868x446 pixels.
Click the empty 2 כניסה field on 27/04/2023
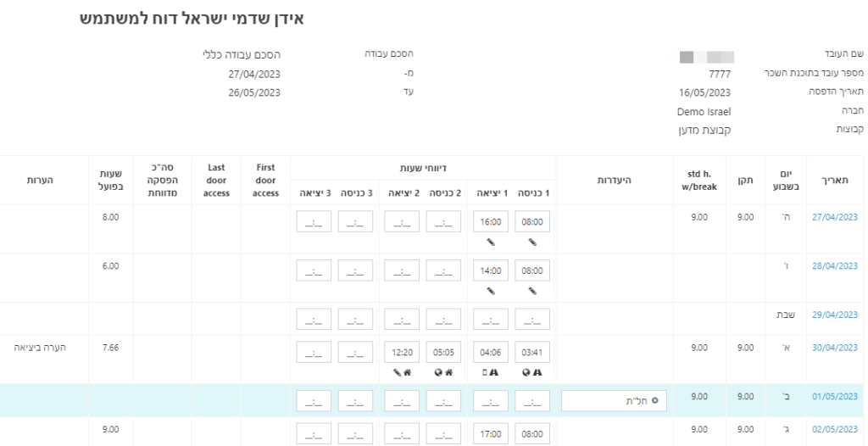[444, 221]
